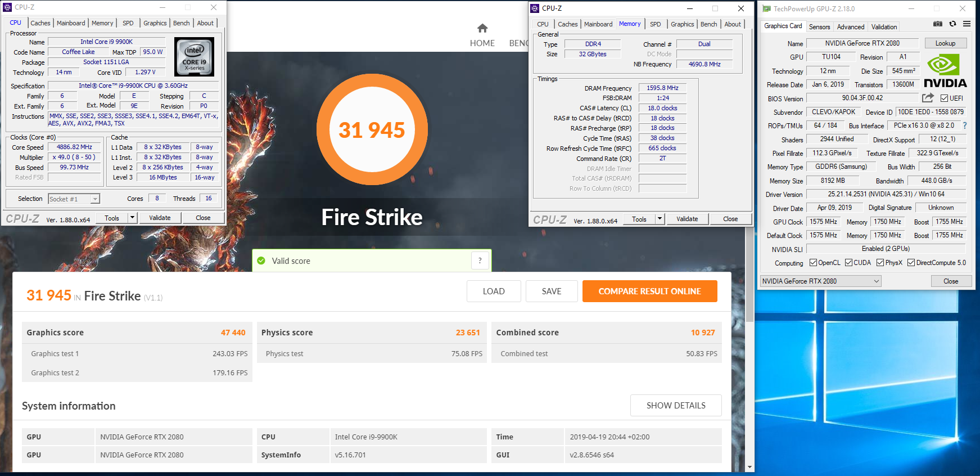The image size is (980, 476).
Task: Click the NVIDIA logo in GPU-Z
Action: (x=945, y=70)
